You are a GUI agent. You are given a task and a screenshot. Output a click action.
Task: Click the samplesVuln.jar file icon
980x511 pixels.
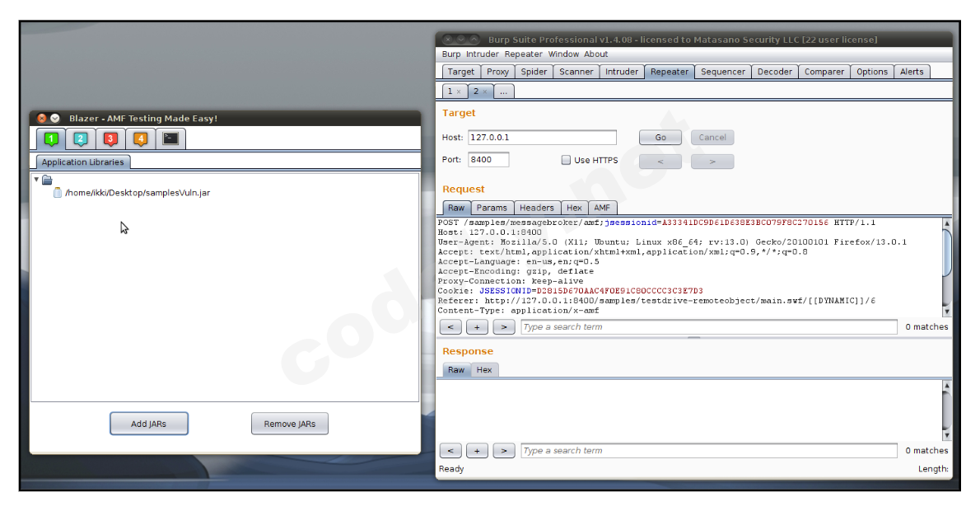click(x=57, y=193)
